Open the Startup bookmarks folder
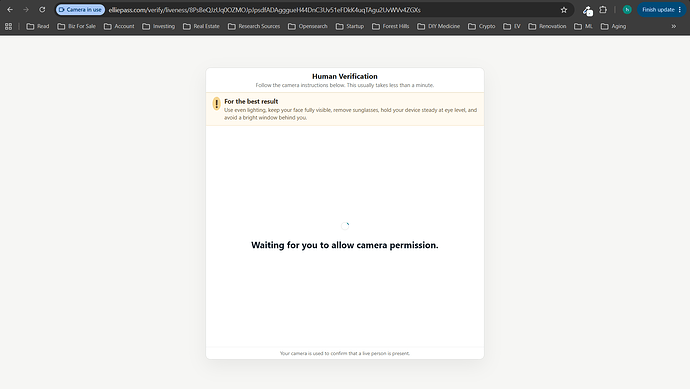Screen dimensions: 690x389 click(x=350, y=26)
